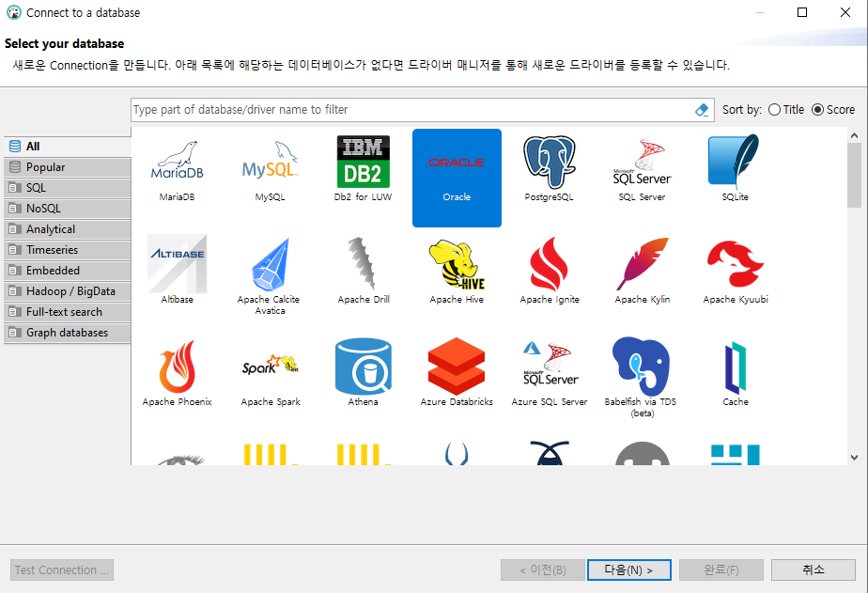Show Embedded databases category
Viewport: 868px width, 593px height.
(68, 271)
